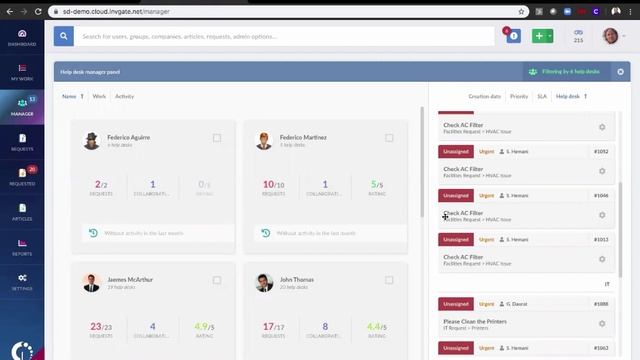Click Federico Aguirre 2/2 requests count
The width and height of the screenshot is (640, 360).
coord(101,187)
